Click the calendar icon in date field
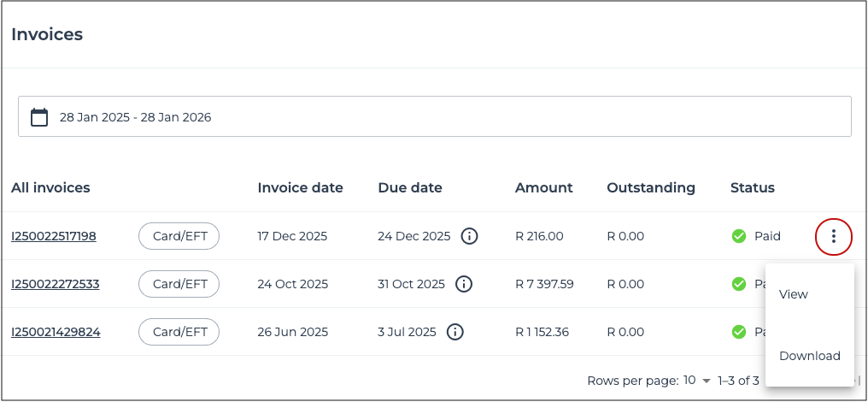Viewport: 868px width, 402px height. pyautogui.click(x=39, y=117)
